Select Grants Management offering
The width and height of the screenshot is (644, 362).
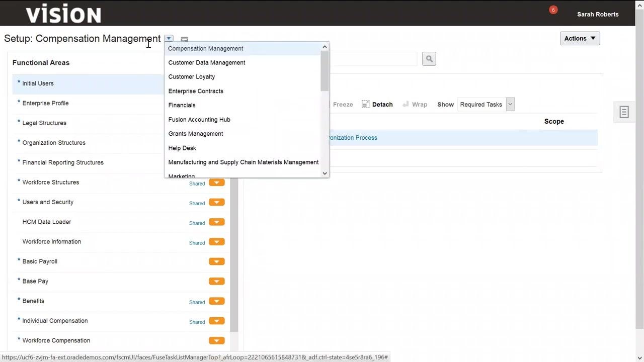pos(243,133)
